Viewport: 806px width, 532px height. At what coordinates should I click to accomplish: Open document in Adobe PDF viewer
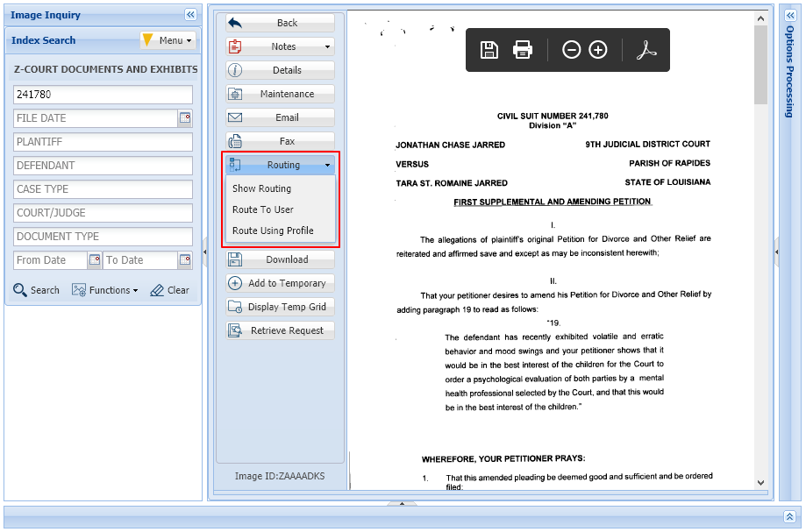pos(647,50)
